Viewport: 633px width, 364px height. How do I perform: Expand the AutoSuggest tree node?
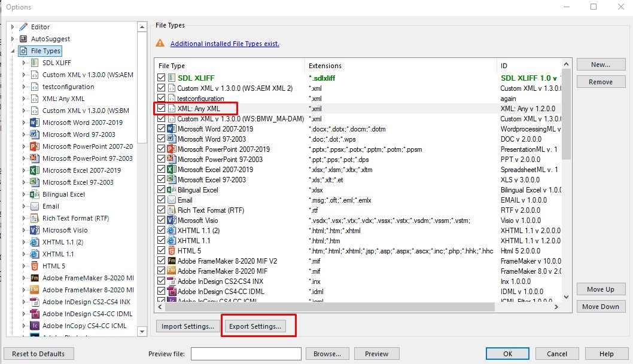13,39
